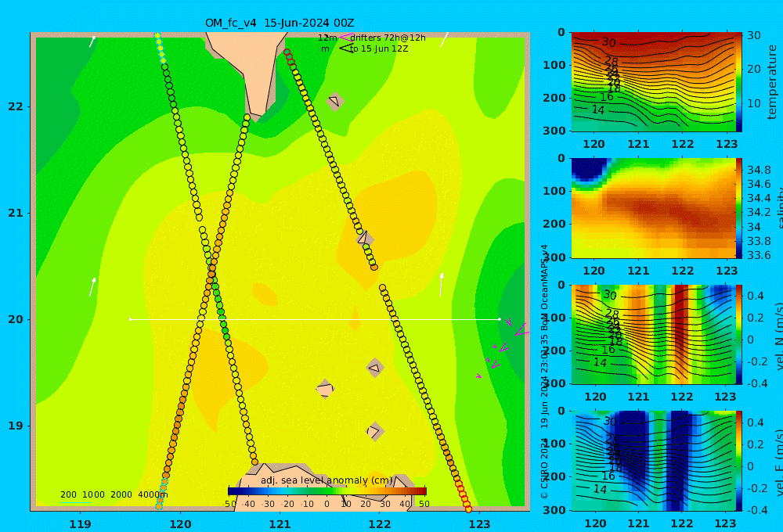This screenshot has width=783, height=532.
Task: Click the 'vel. N (m/s)' axis label
Action: [780, 336]
